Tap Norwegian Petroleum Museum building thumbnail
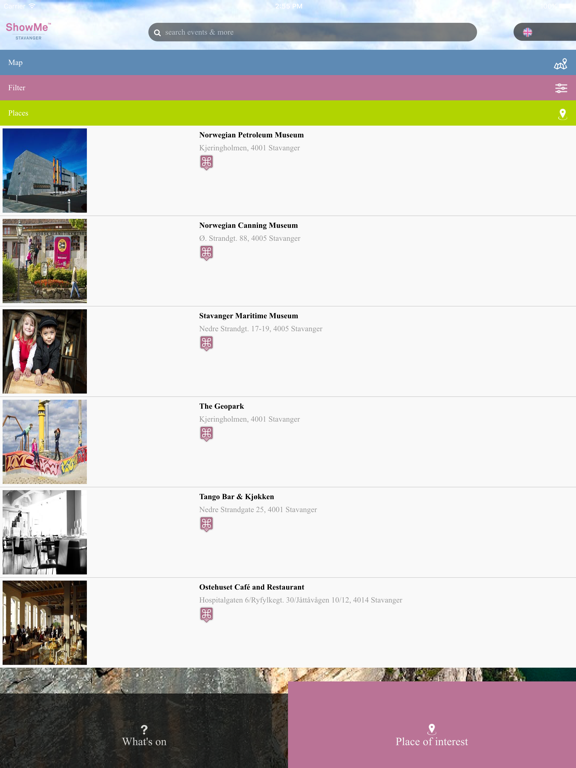The width and height of the screenshot is (576, 768). pos(45,170)
